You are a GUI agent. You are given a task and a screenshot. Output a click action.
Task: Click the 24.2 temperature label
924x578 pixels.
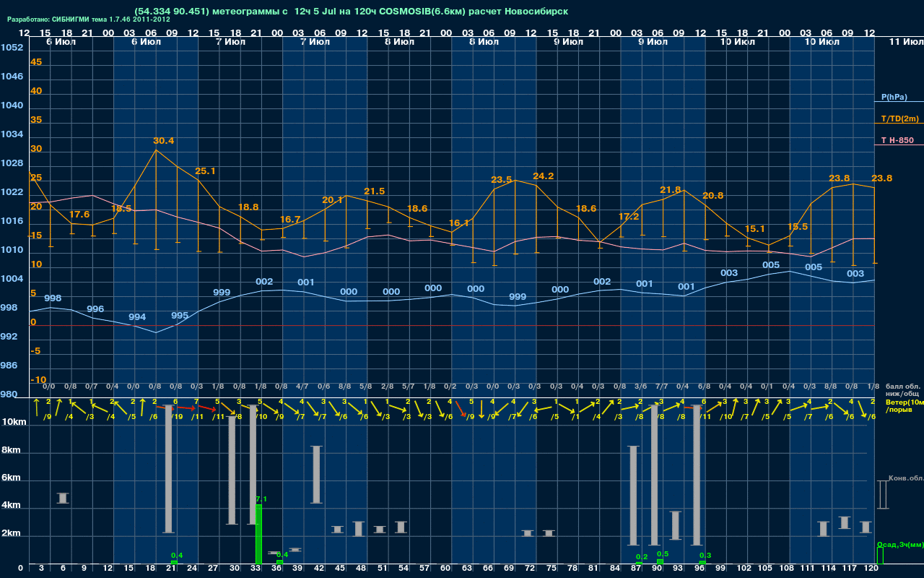click(544, 176)
